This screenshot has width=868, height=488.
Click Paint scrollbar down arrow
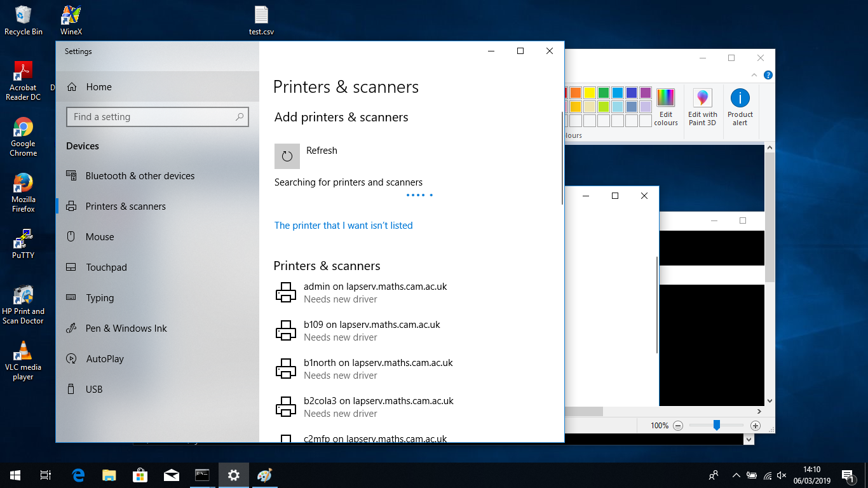[x=770, y=401]
